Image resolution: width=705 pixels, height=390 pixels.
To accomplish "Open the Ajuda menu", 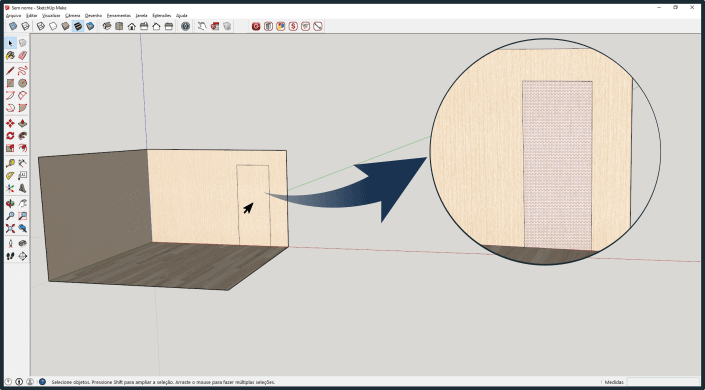I will (182, 15).
